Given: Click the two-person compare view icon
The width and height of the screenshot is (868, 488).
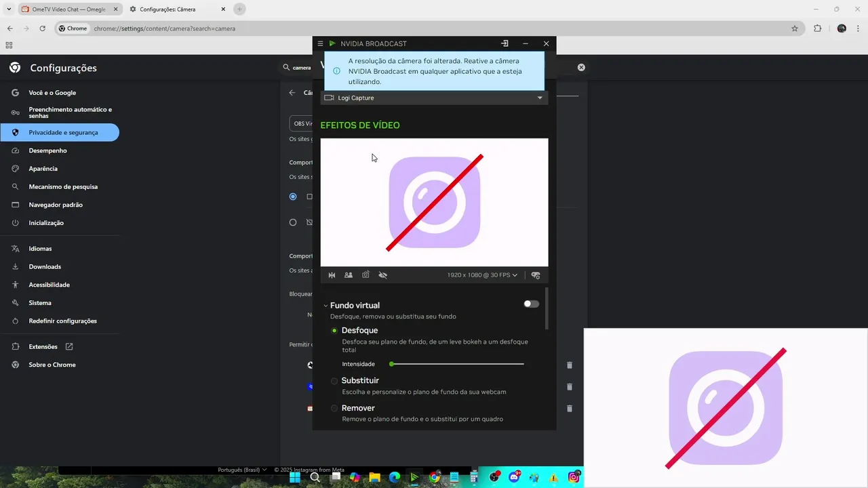Looking at the screenshot, I should tap(349, 275).
